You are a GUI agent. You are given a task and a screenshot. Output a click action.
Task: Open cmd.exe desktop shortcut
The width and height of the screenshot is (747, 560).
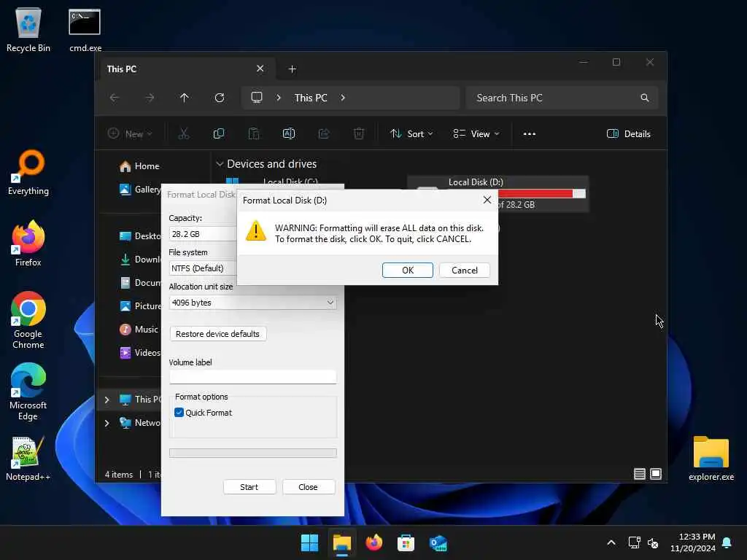pos(85,29)
